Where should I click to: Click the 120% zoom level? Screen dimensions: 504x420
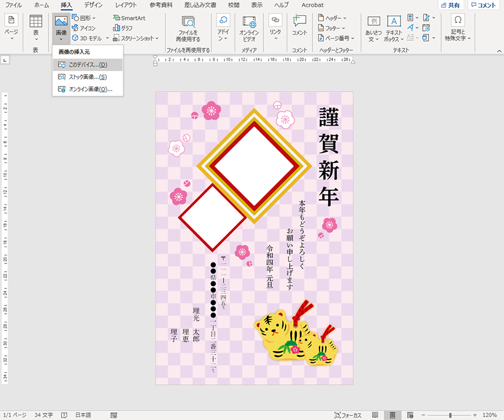(x=489, y=415)
